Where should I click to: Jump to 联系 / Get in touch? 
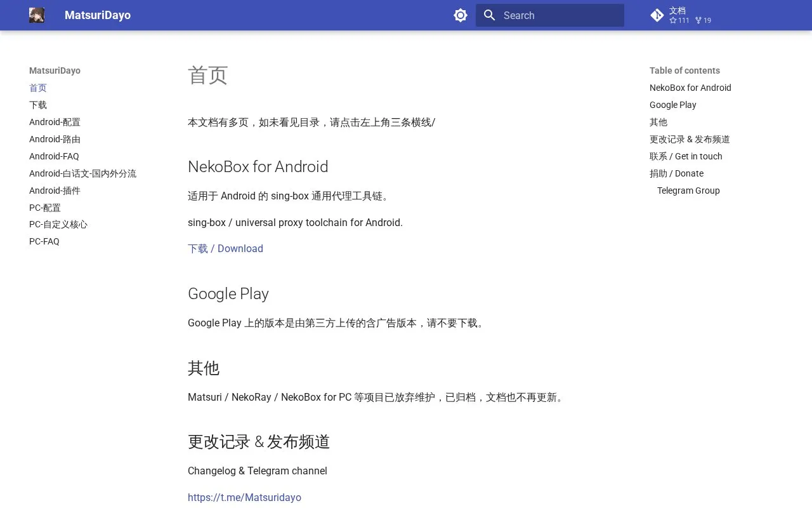pos(686,156)
